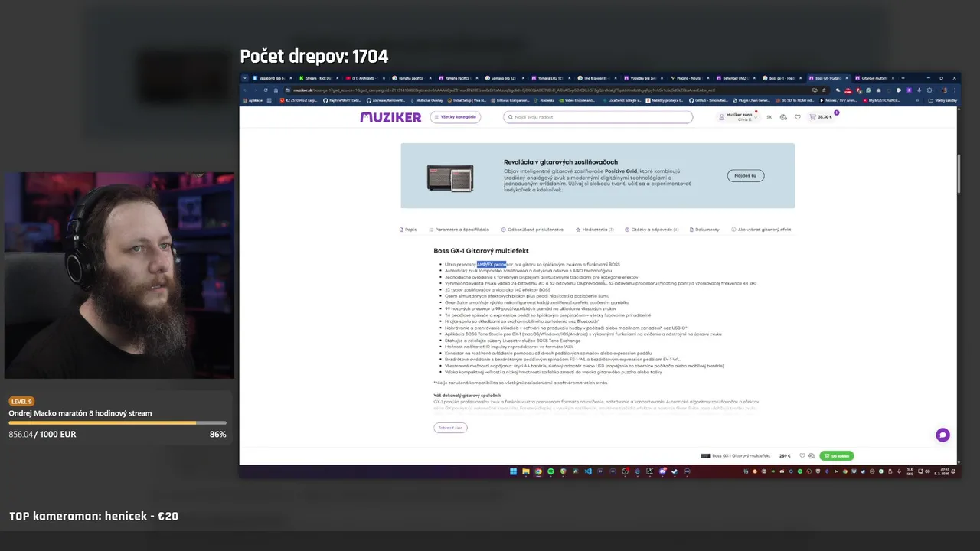Open the Muziker zóna account menu
Screen dimensions: 980x551
(737, 117)
